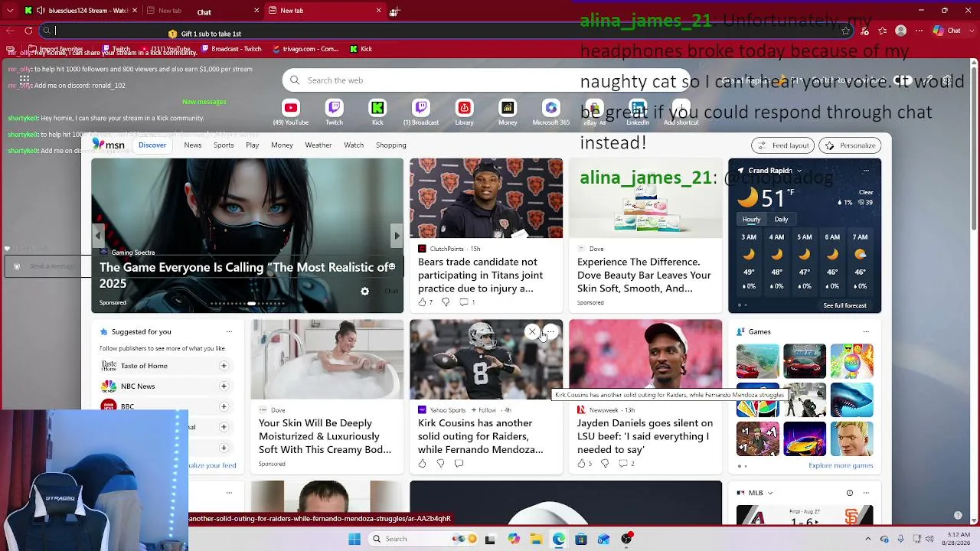The width and height of the screenshot is (980, 551).
Task: Open the YouTube shortcut tile
Action: point(290,112)
